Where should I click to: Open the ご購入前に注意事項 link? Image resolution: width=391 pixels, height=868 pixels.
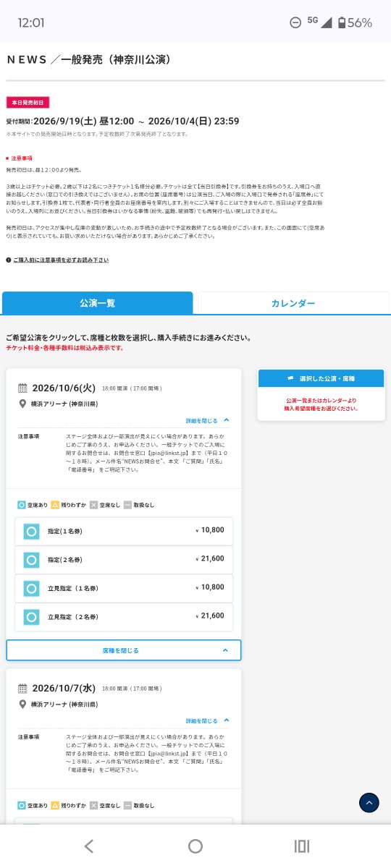(61, 260)
